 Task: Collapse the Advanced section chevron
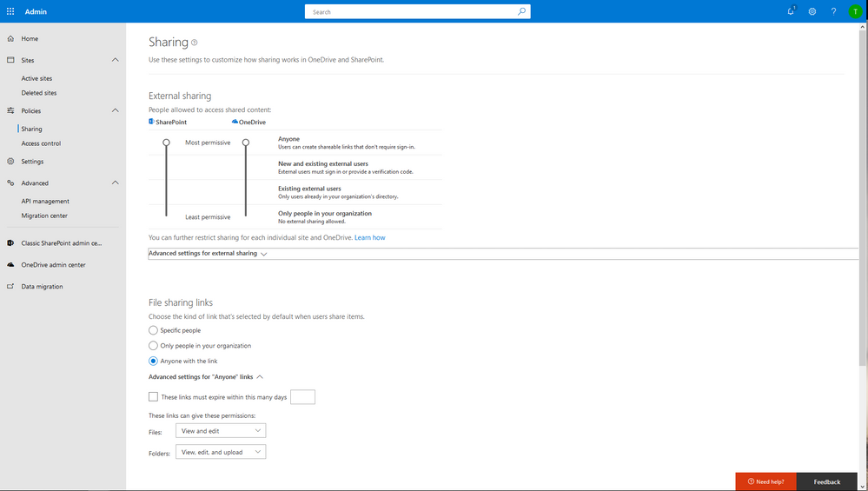(116, 182)
